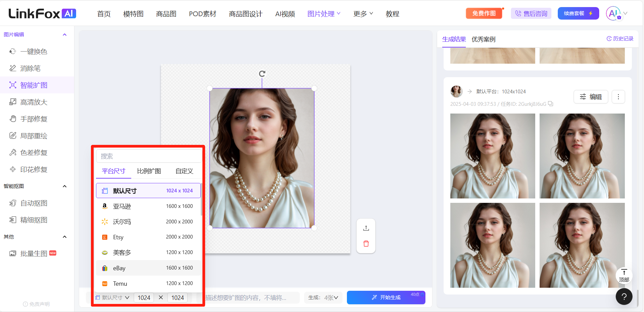
Task: Click the upload image icon beside canvas
Action: click(366, 228)
